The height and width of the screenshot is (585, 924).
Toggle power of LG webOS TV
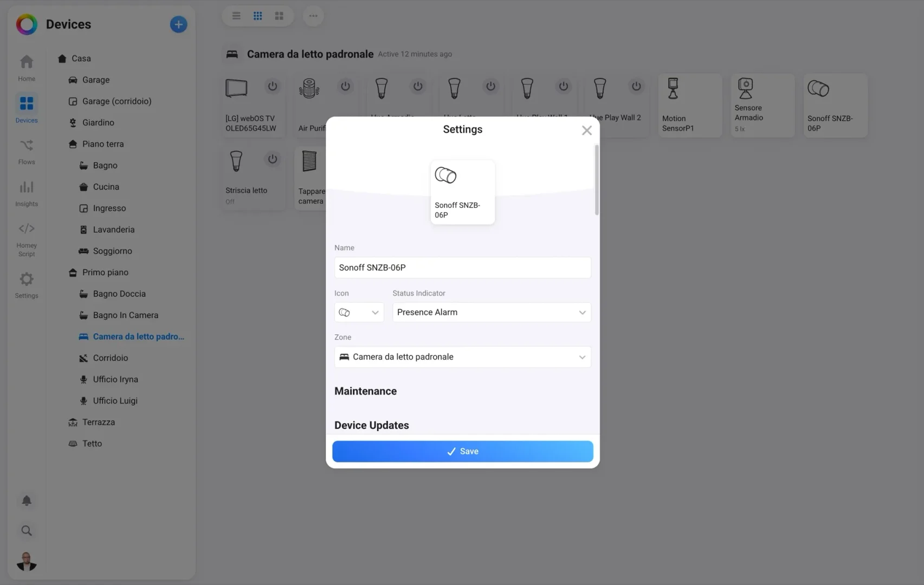(x=273, y=86)
